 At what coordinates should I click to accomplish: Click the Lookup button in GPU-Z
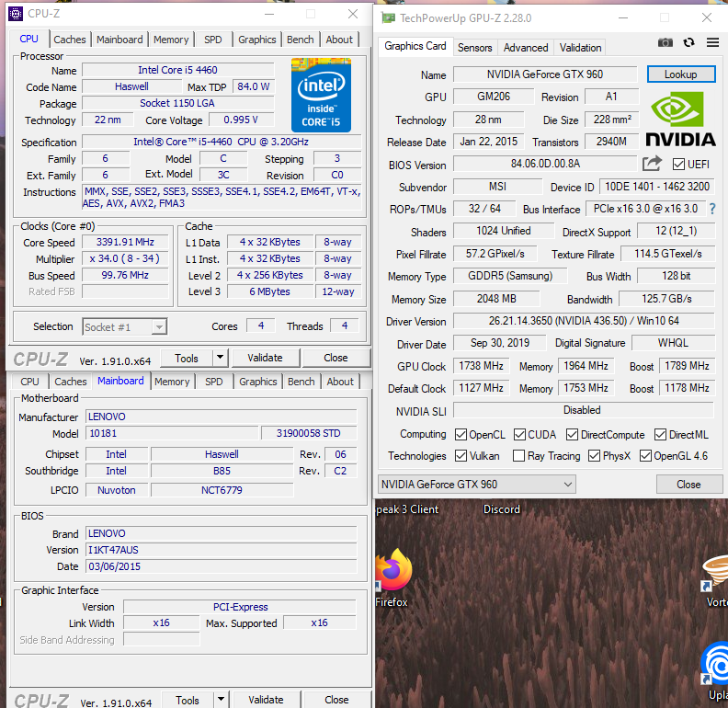click(x=681, y=74)
